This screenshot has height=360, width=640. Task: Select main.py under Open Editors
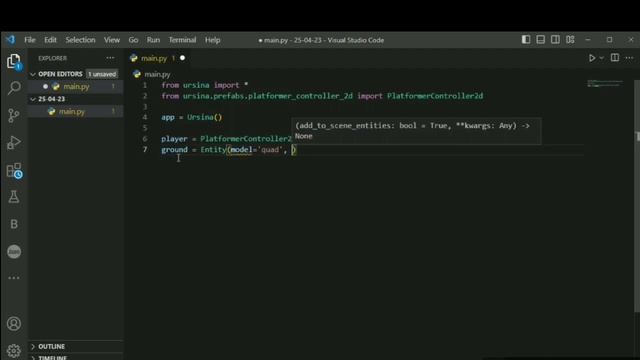click(76, 87)
